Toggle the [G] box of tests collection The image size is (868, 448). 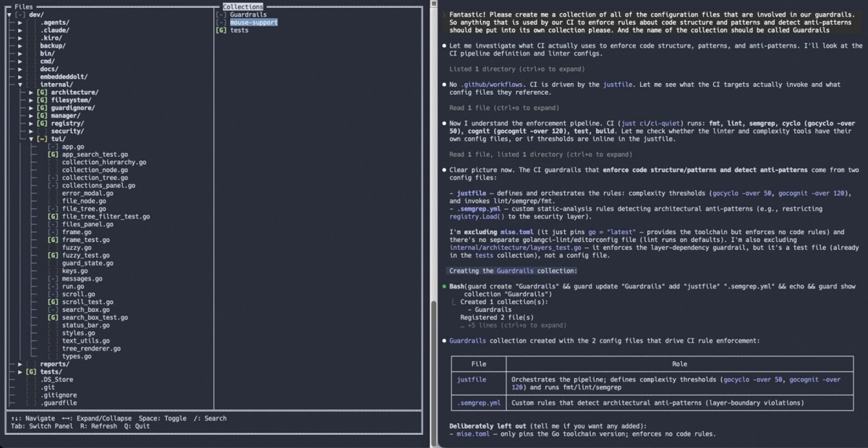click(x=221, y=30)
